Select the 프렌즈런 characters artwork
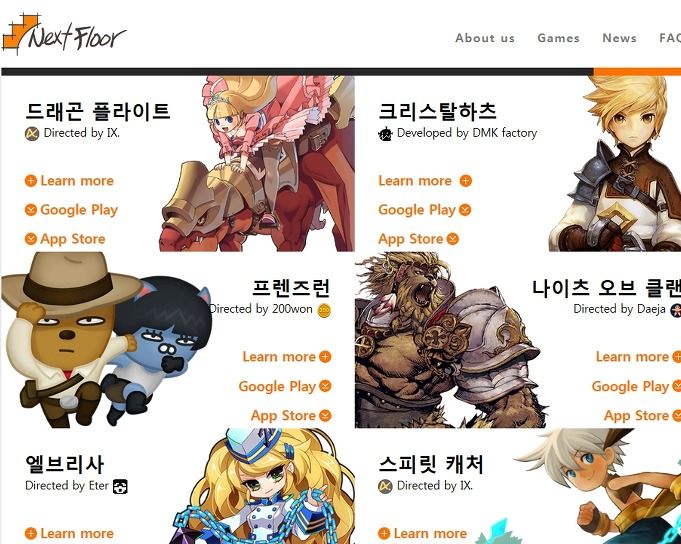The height and width of the screenshot is (544, 681). pos(106,340)
